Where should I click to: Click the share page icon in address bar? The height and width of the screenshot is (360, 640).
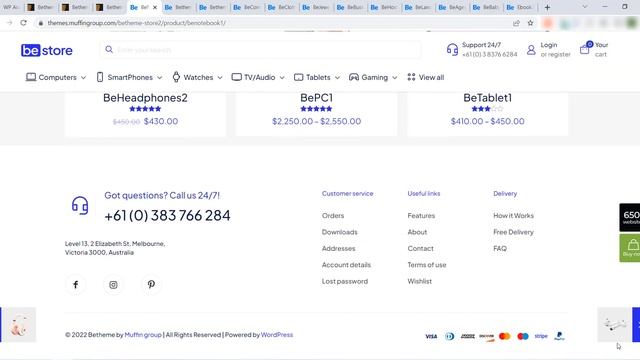pyautogui.click(x=516, y=23)
